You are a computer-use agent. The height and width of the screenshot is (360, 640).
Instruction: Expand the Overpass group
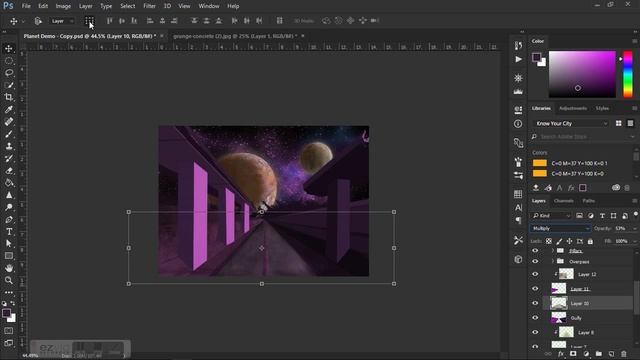(553, 261)
